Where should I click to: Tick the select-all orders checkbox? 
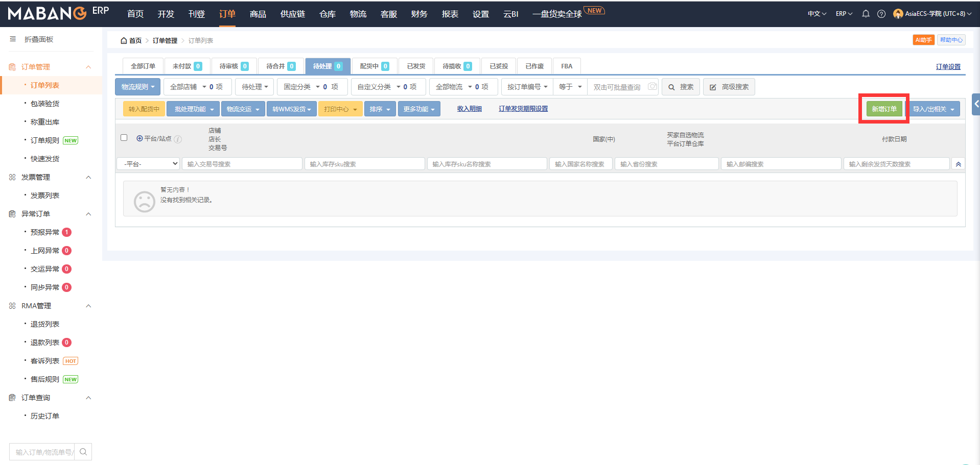point(124,138)
